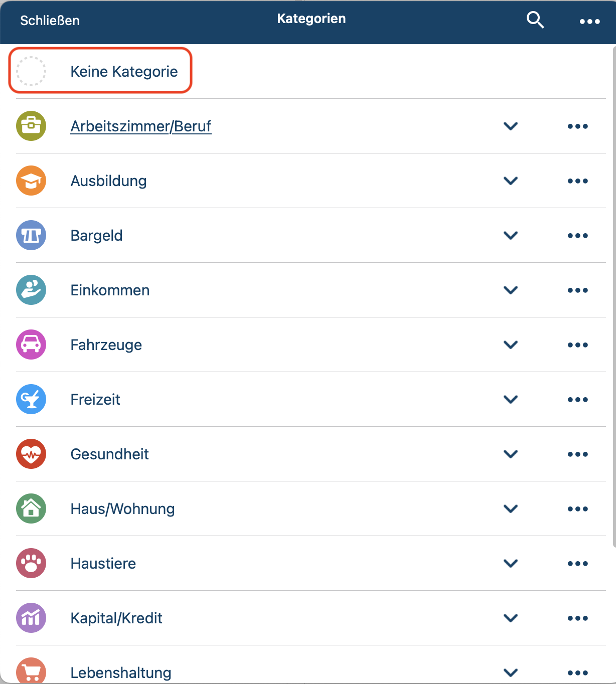Click the vertical scrollbar of the list
Viewport: 616px width, 684px height.
(x=614, y=297)
